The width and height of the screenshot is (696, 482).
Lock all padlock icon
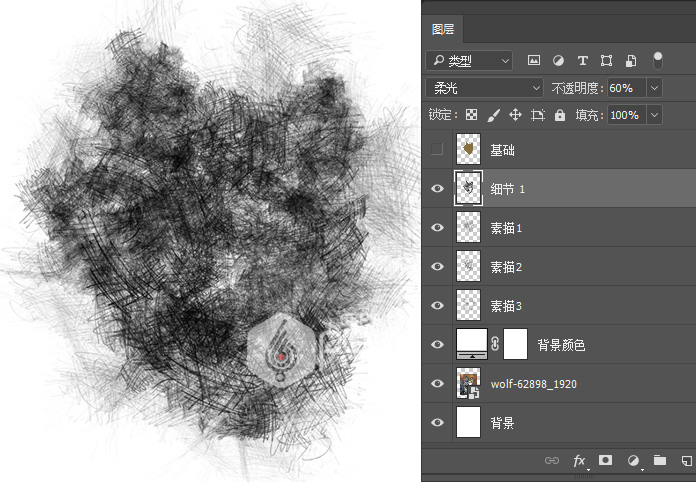(560, 115)
